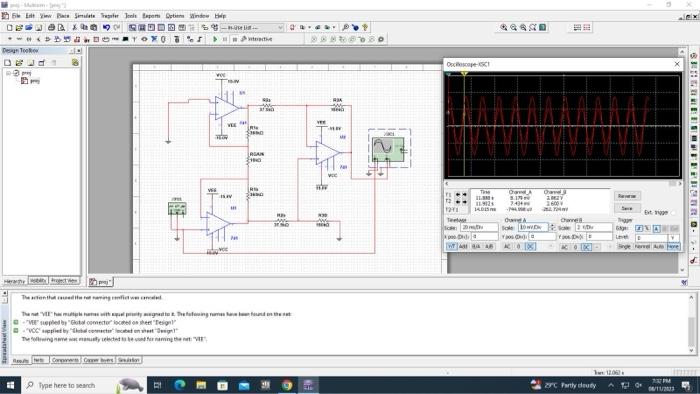The image size is (700, 394).
Task: Click the Save disk icon in toolbar
Action: point(38,28)
